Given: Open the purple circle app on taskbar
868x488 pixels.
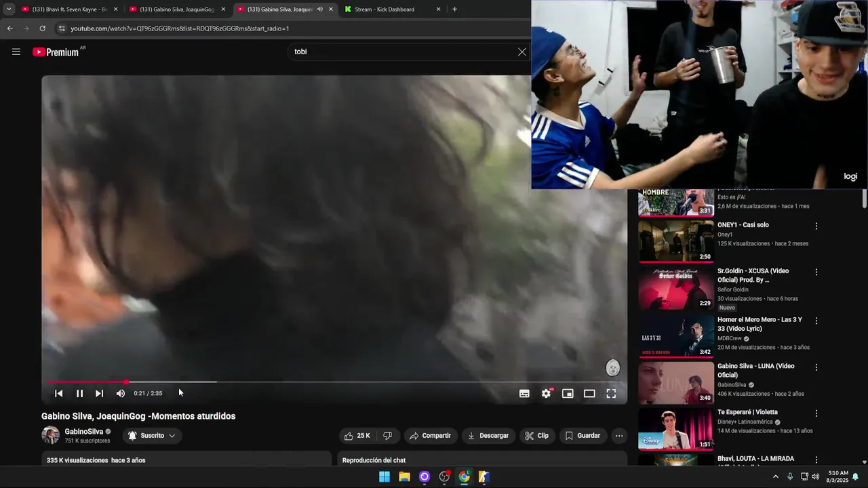Looking at the screenshot, I should [425, 476].
